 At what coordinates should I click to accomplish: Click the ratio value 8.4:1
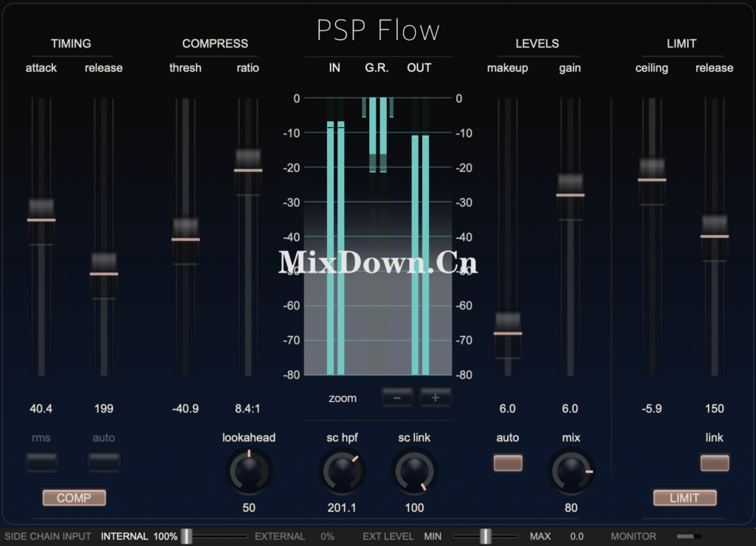click(248, 409)
